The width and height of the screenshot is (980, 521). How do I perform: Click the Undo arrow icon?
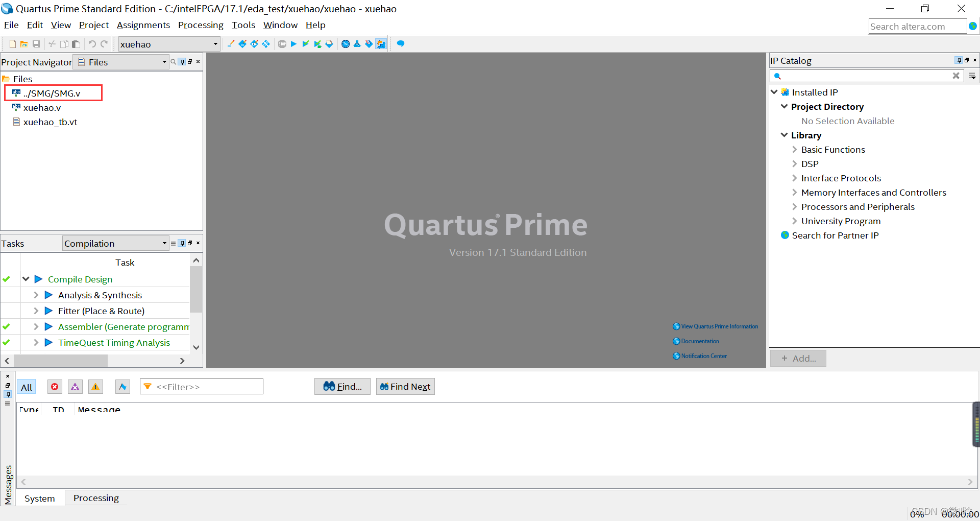pos(92,44)
